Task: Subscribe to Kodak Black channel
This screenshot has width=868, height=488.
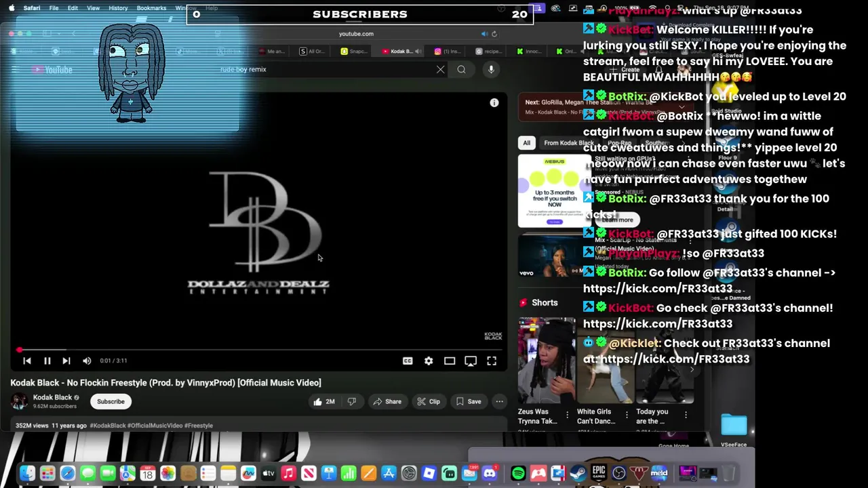Action: pos(111,401)
